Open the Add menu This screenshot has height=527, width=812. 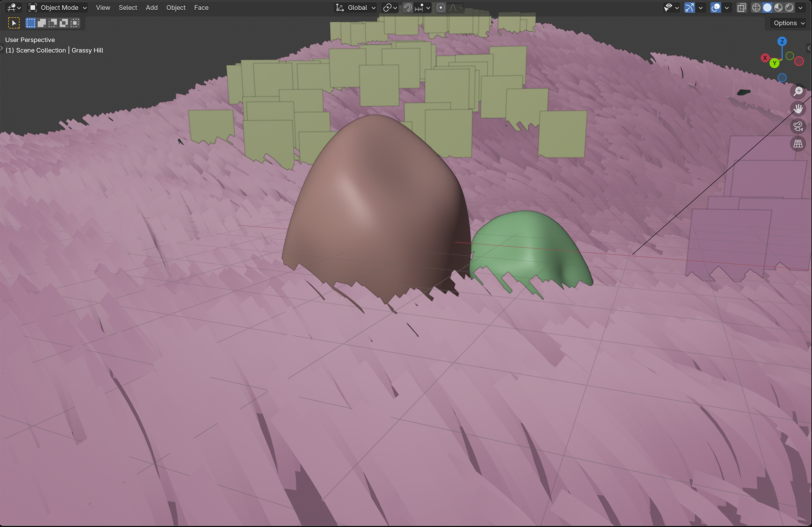pyautogui.click(x=151, y=8)
